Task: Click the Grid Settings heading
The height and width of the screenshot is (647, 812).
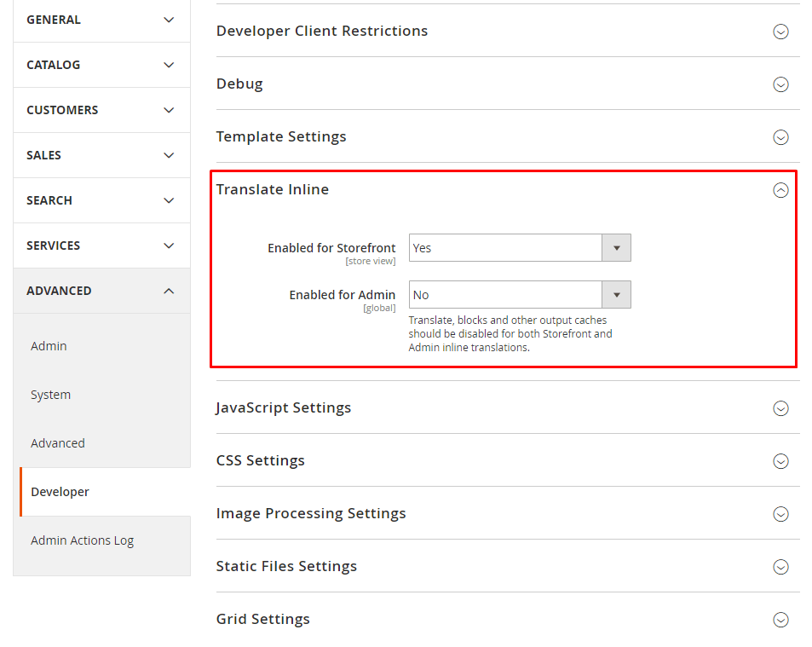Action: click(x=262, y=619)
